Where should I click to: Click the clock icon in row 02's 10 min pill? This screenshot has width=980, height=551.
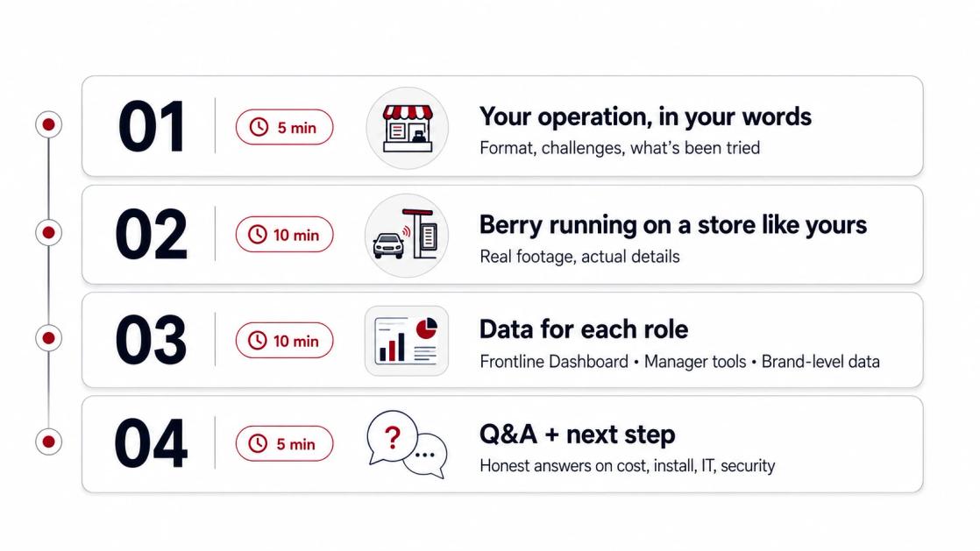pyautogui.click(x=258, y=235)
